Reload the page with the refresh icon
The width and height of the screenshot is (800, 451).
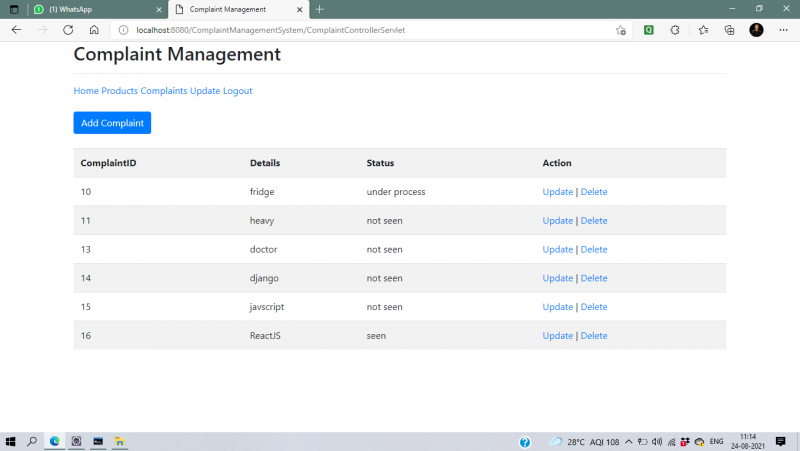68,30
